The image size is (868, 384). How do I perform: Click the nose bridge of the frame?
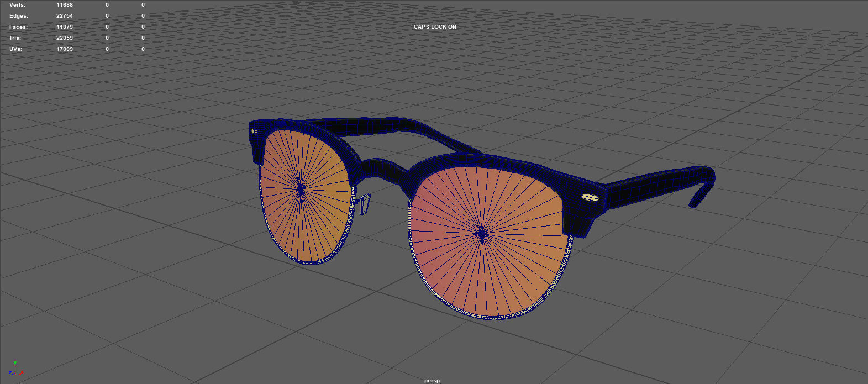click(x=383, y=169)
